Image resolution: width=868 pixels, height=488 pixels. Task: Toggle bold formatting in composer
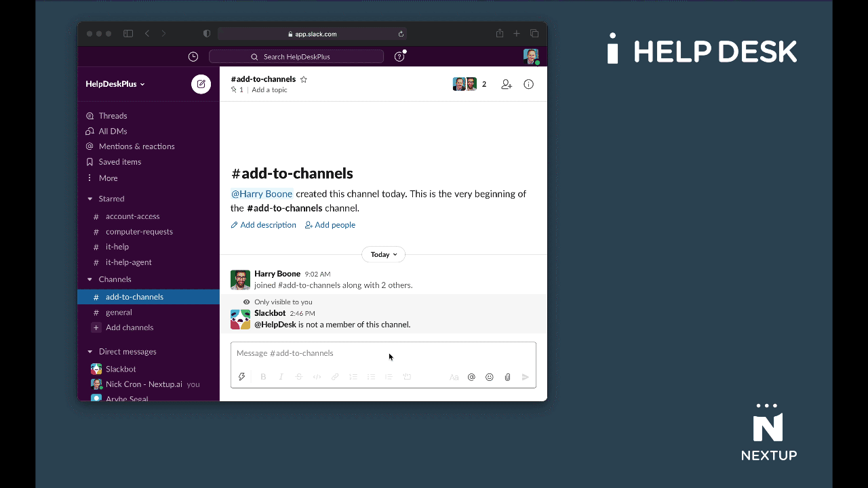263,377
